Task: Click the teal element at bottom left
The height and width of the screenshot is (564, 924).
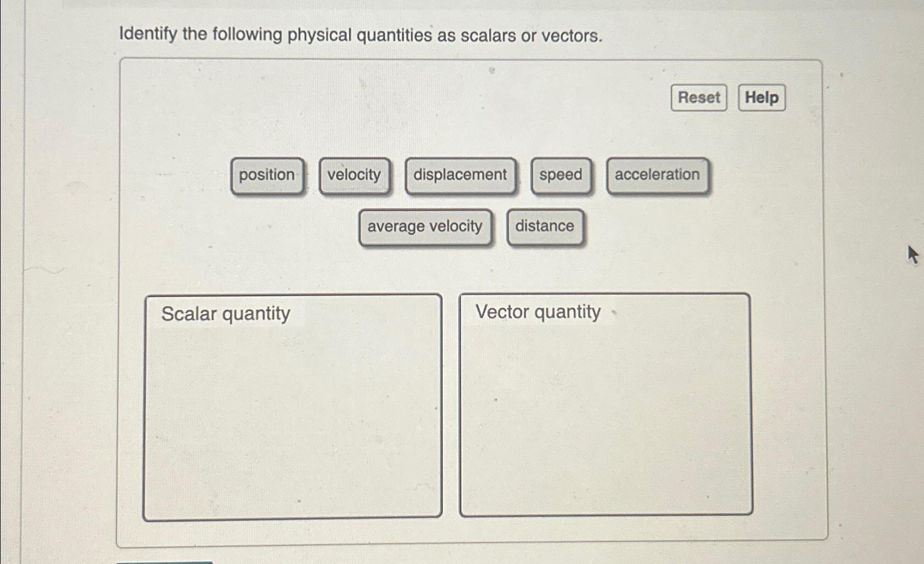Action: point(165,562)
